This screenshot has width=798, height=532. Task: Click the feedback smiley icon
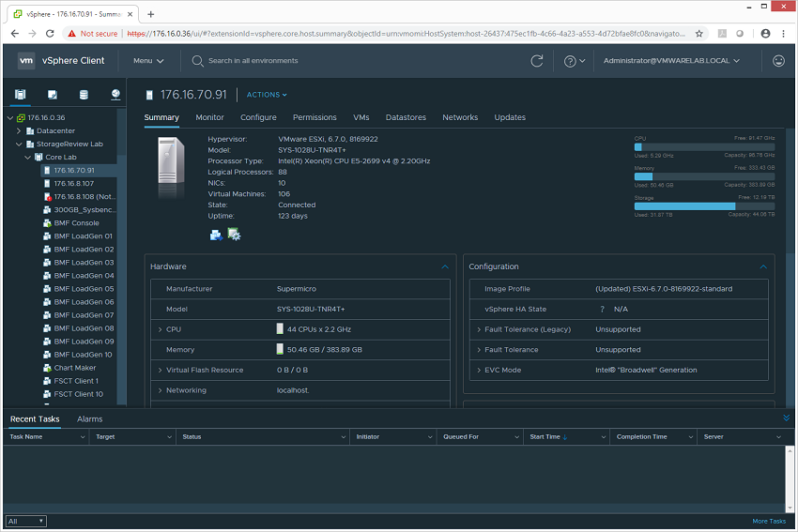[x=778, y=61]
